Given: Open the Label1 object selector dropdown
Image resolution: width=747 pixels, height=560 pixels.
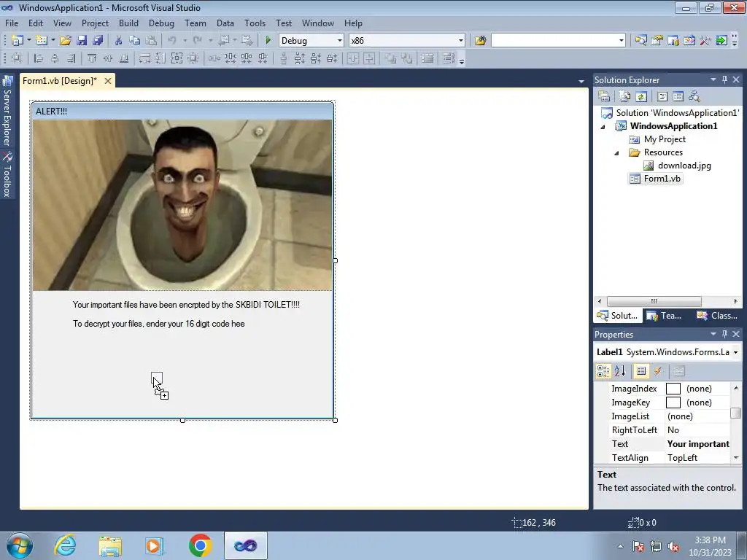Looking at the screenshot, I should tap(736, 352).
